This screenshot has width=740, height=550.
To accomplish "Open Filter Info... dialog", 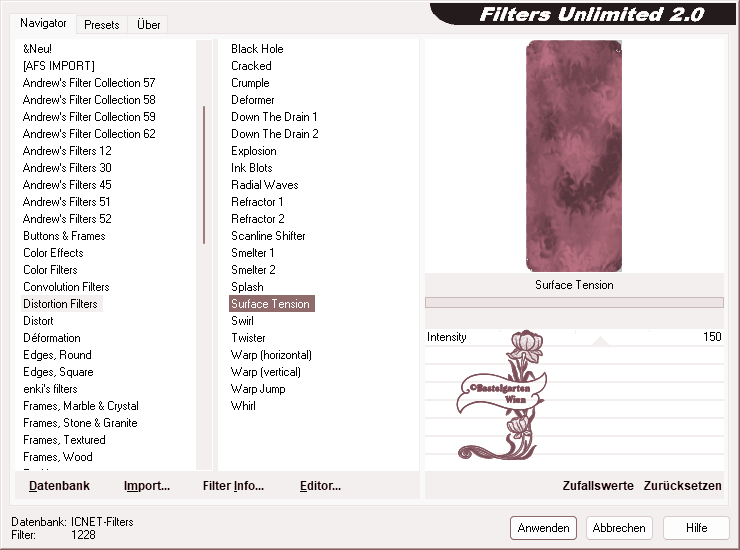I will [233, 486].
